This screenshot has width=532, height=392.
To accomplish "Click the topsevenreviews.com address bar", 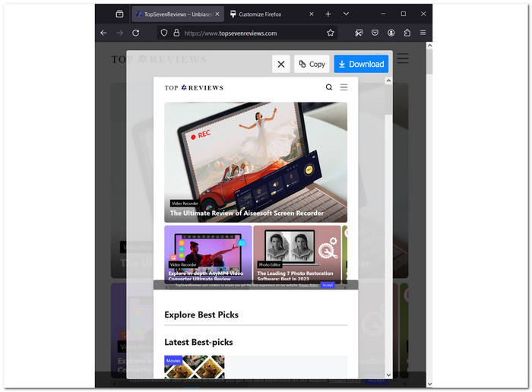I will click(247, 33).
